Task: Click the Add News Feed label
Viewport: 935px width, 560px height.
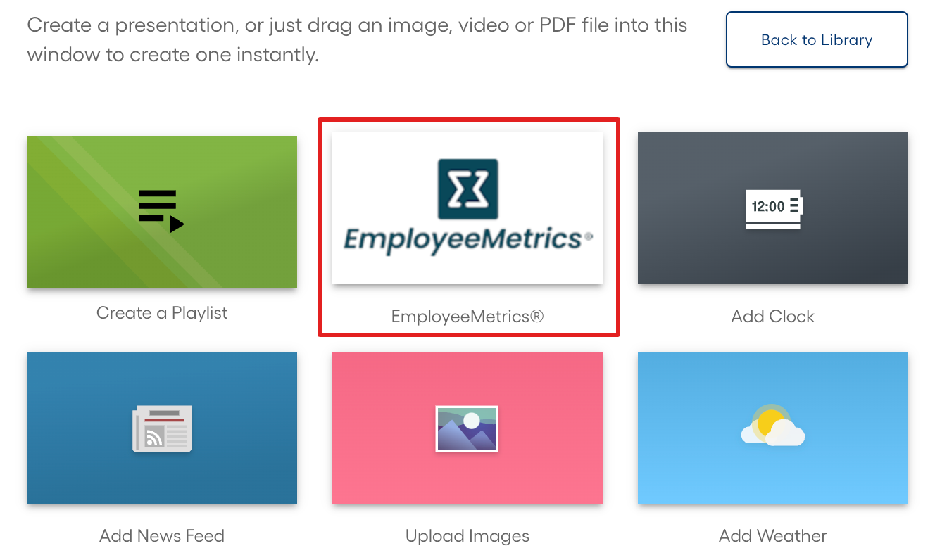Action: [x=161, y=535]
